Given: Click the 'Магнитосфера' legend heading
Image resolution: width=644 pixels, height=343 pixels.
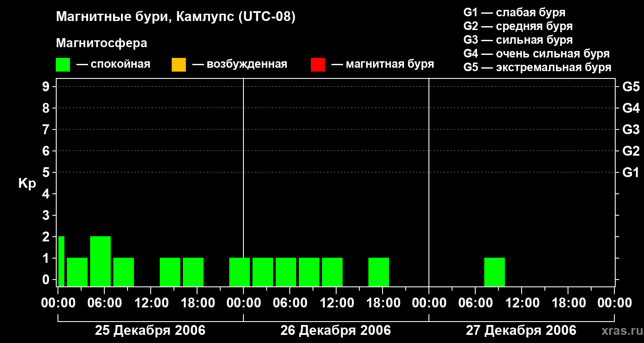Looking at the screenshot, I should (x=101, y=43).
